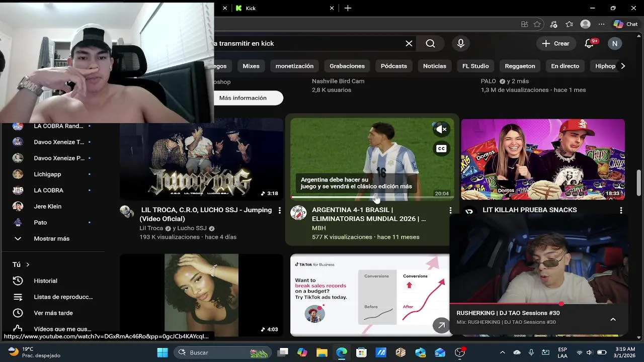Start voice search with the microphone icon
The height and width of the screenshot is (362, 644).
[461, 44]
